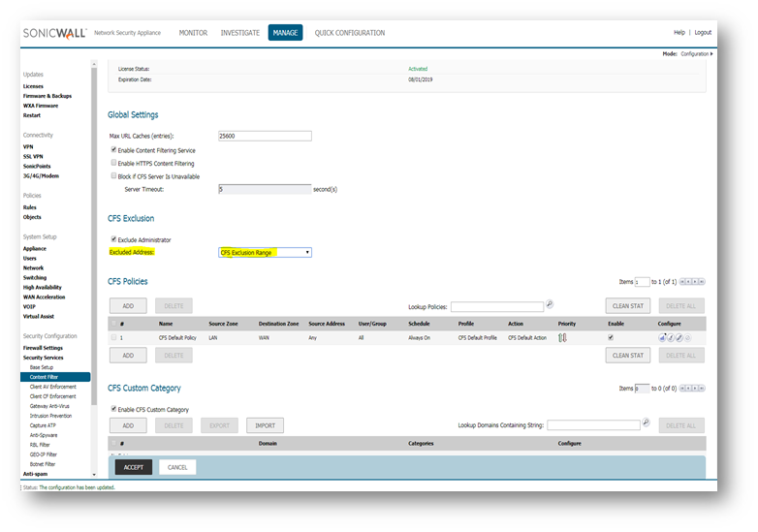This screenshot has height=532, width=758.
Task: Open GEO-IP Filter in sidebar
Action: pyautogui.click(x=43, y=454)
